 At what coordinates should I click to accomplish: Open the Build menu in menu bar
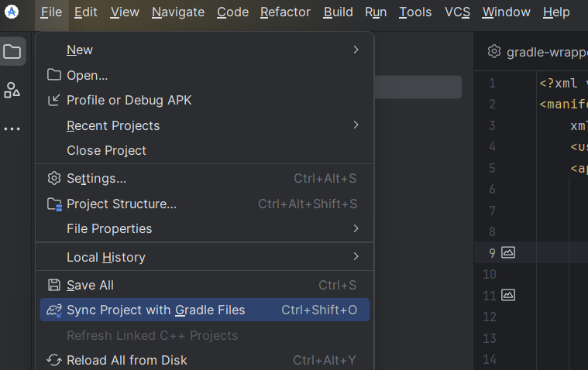pos(338,12)
